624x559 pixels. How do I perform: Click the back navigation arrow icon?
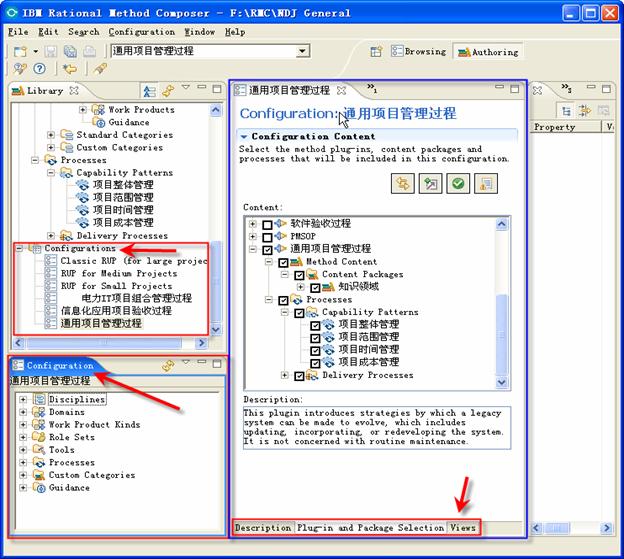(x=70, y=69)
